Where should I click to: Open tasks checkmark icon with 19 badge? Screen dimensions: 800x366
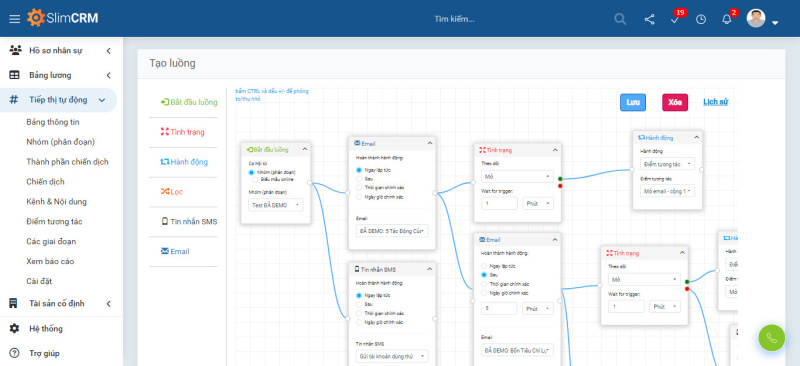pyautogui.click(x=676, y=18)
